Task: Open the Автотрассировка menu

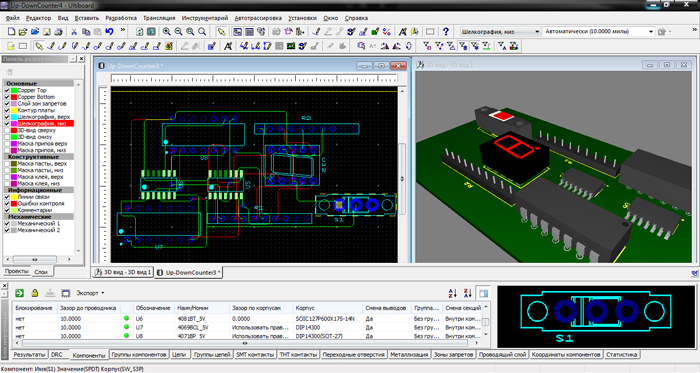Action: click(x=258, y=18)
